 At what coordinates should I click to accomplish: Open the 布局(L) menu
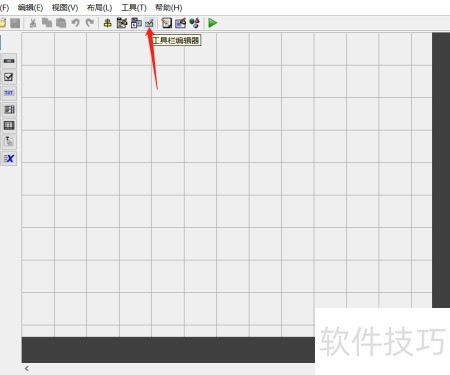point(99,7)
